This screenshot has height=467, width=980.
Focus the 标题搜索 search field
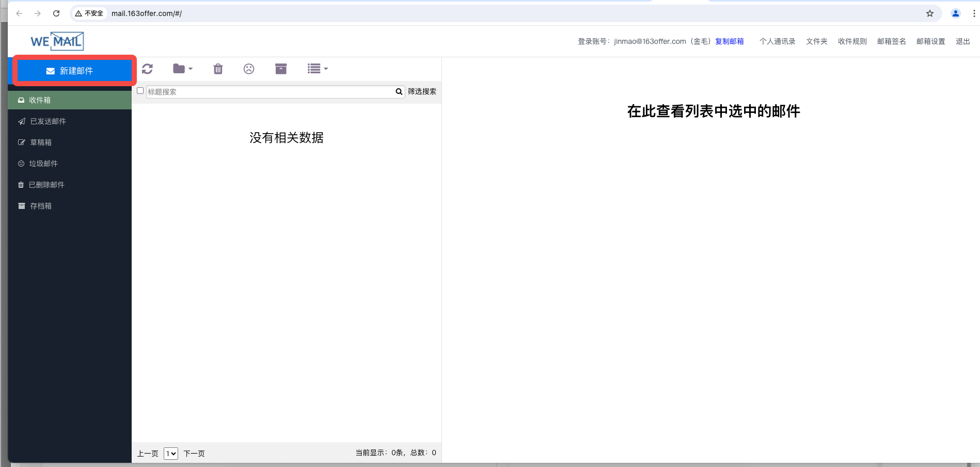(x=270, y=92)
